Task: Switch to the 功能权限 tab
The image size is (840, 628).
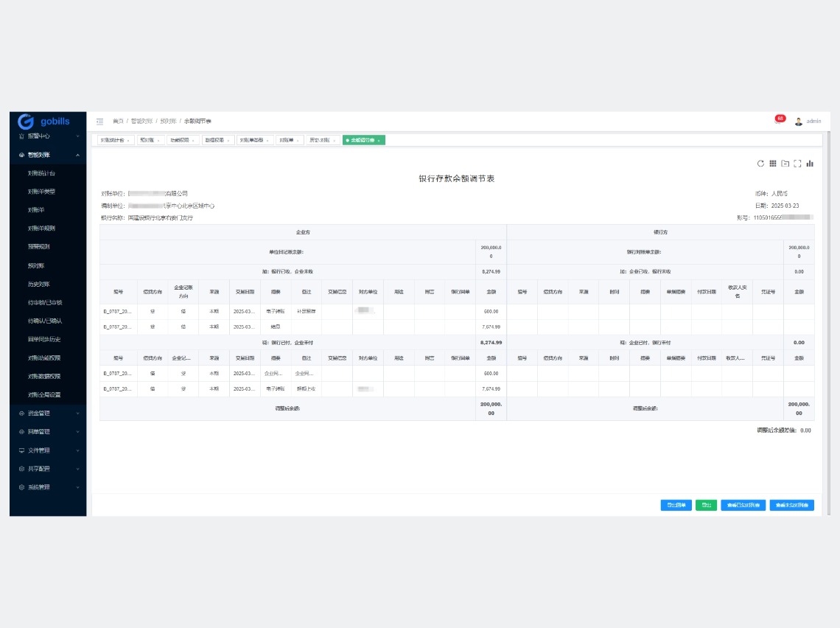Action: tap(179, 140)
